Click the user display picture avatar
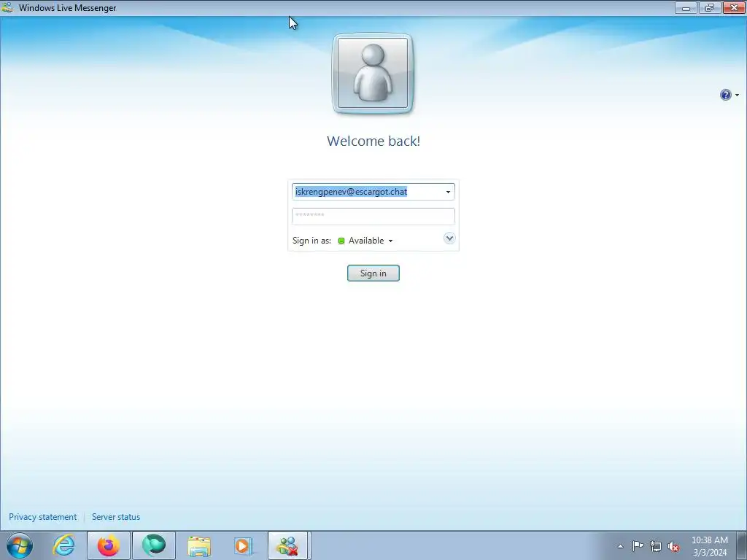The image size is (747, 560). (373, 74)
